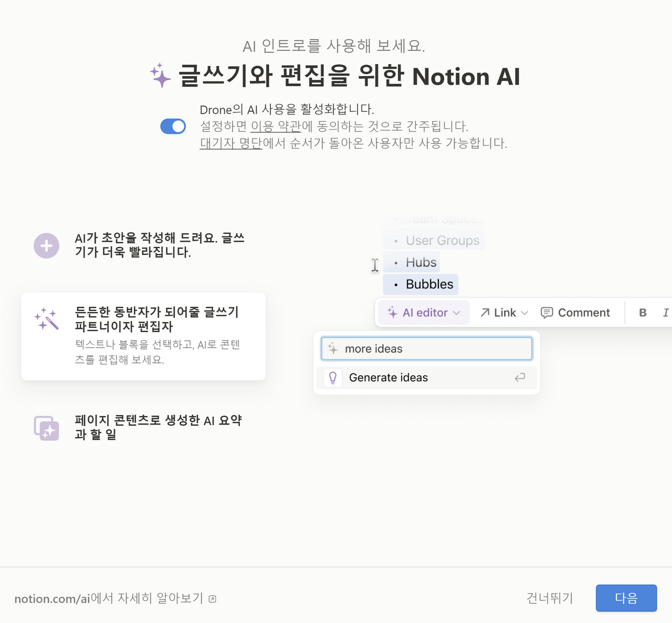Open the Link dropdown chevron
This screenshot has width=672, height=623.
click(x=526, y=313)
